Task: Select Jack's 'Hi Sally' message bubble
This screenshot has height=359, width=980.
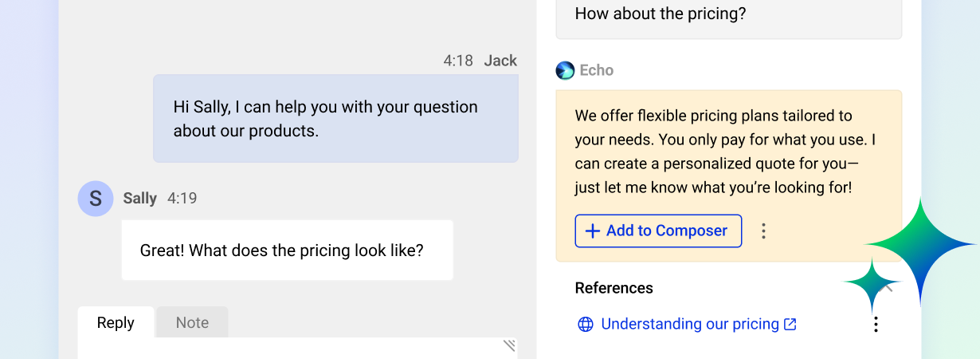Action: click(x=335, y=119)
